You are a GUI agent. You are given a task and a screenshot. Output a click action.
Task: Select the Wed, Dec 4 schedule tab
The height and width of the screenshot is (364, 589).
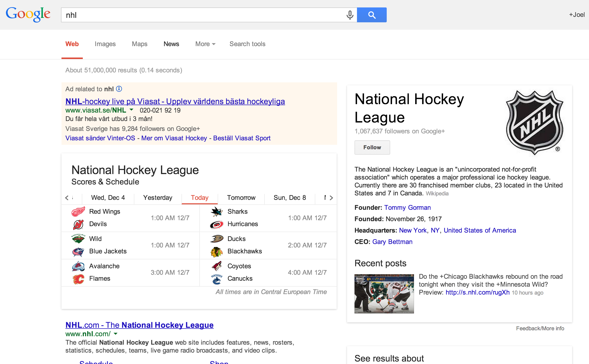point(108,198)
